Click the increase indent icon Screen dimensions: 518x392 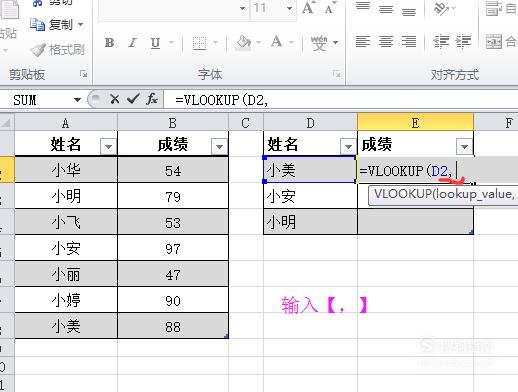pos(463,41)
